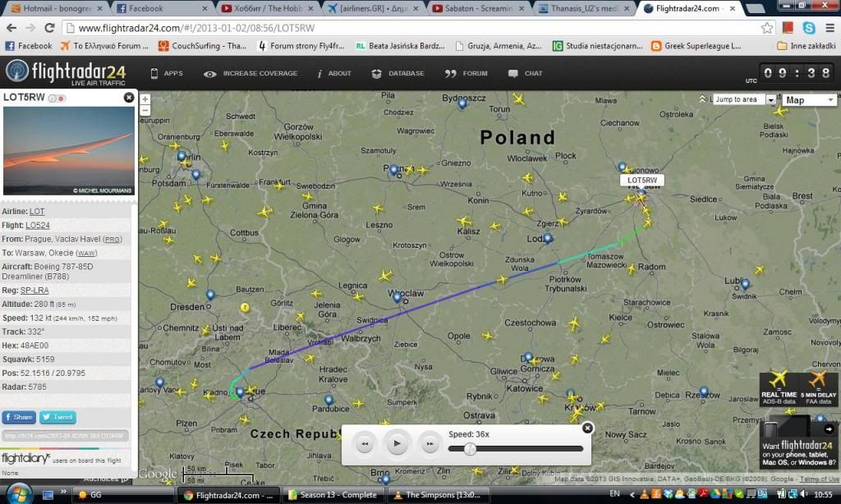Bookmark this page with the star
The image size is (841, 504).
767,28
